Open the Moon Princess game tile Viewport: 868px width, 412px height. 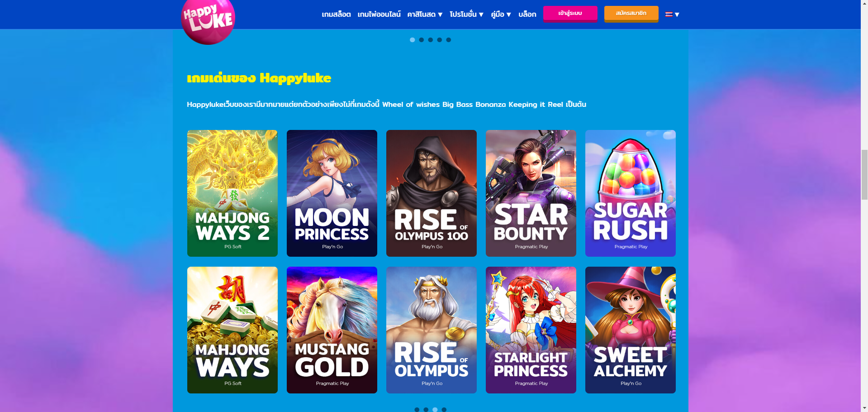tap(332, 193)
